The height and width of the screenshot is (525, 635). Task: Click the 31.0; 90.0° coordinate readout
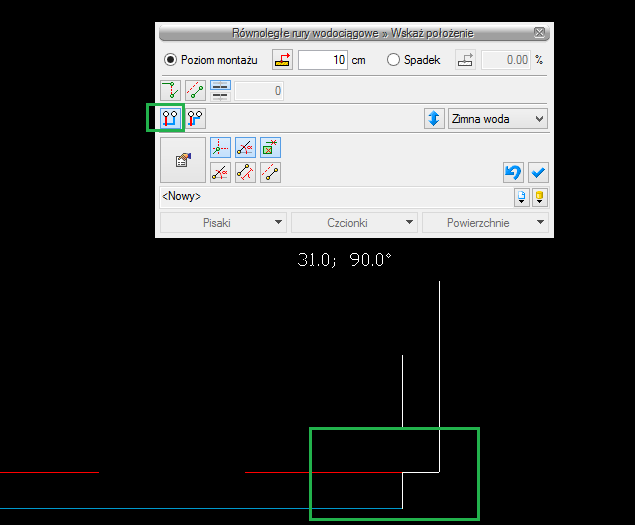click(345, 260)
